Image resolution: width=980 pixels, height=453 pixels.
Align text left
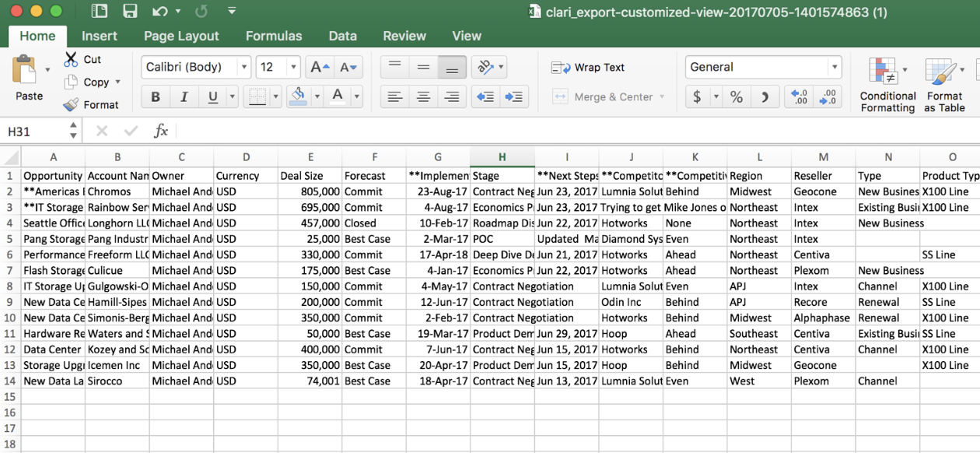tap(395, 97)
